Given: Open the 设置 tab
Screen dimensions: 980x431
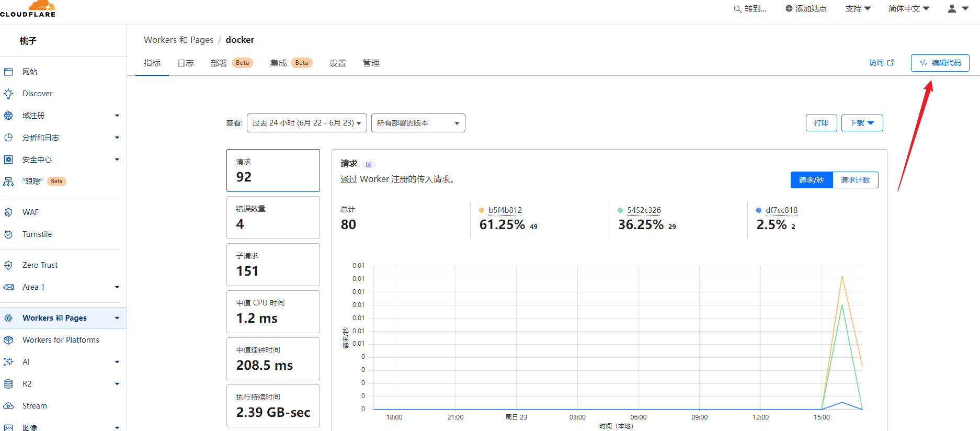Looking at the screenshot, I should [x=337, y=63].
